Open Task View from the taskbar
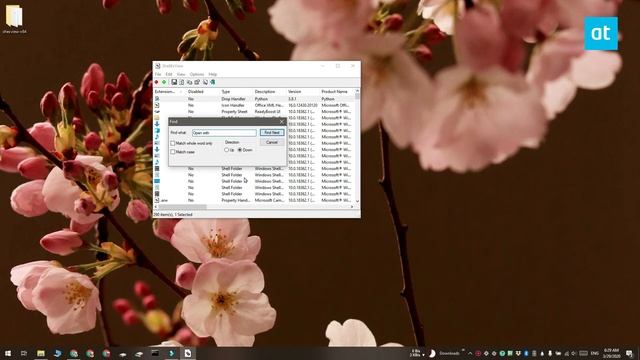 pyautogui.click(x=24, y=353)
